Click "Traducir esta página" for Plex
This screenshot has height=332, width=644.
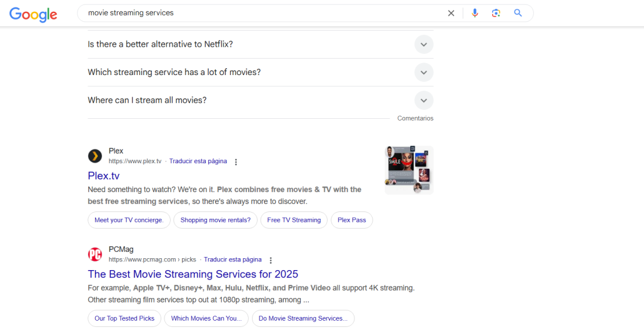[x=198, y=161]
